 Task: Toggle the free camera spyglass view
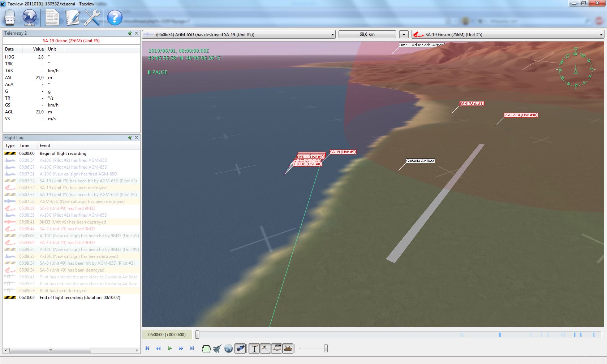point(240,348)
